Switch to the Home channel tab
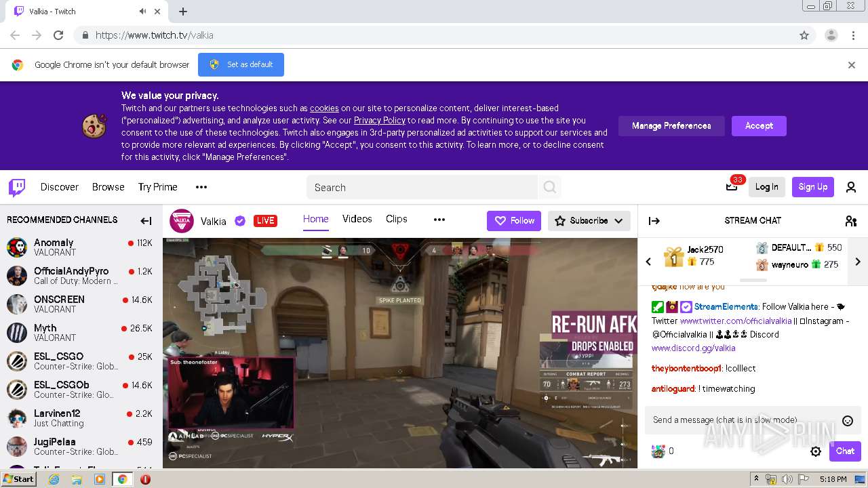This screenshot has height=488, width=868. [x=316, y=219]
